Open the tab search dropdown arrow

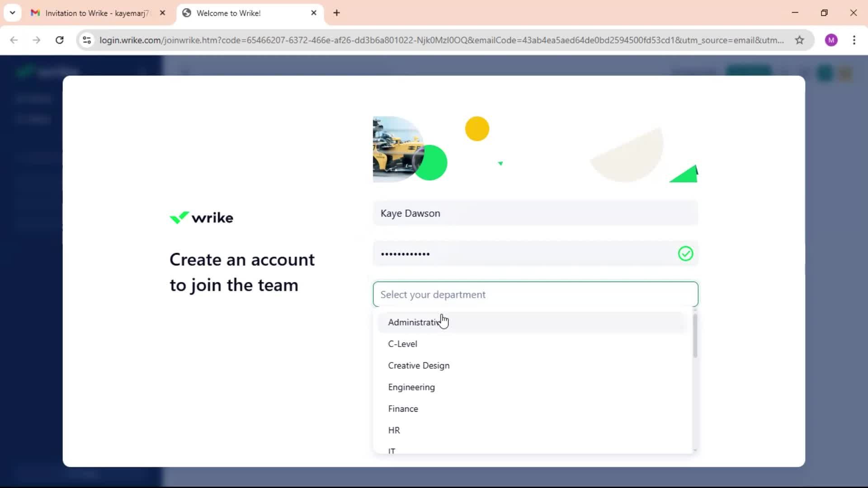tap(12, 13)
